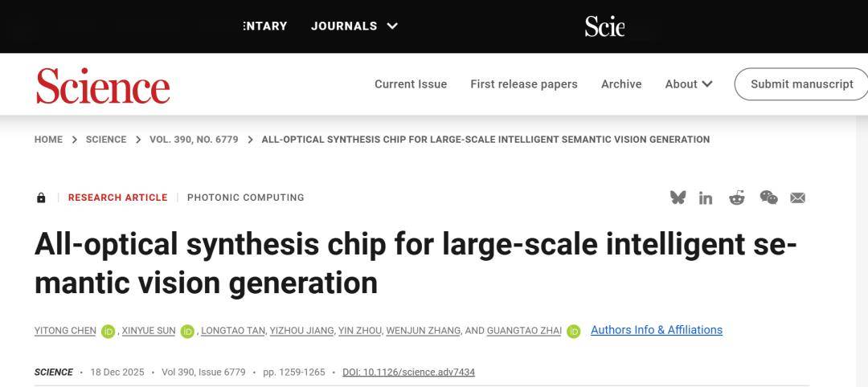Click the Science journal logo
Image resolution: width=868 pixels, height=387 pixels.
coord(103,85)
